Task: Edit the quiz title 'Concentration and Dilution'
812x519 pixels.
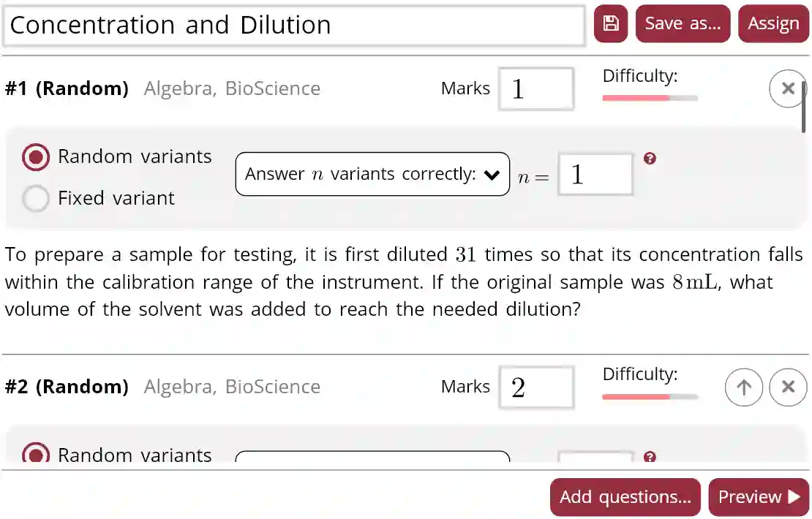Action: point(293,24)
